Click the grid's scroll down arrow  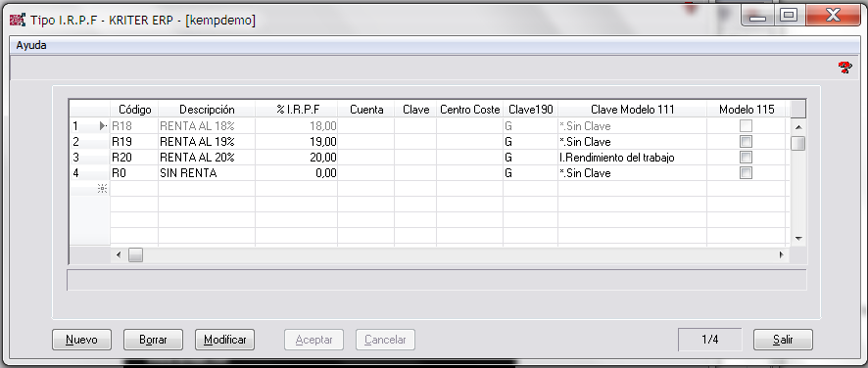tap(798, 239)
